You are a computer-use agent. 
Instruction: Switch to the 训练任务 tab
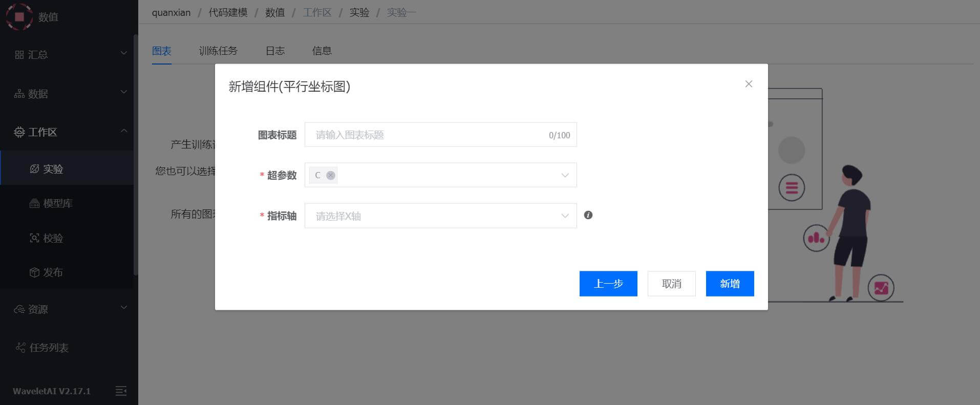[218, 51]
